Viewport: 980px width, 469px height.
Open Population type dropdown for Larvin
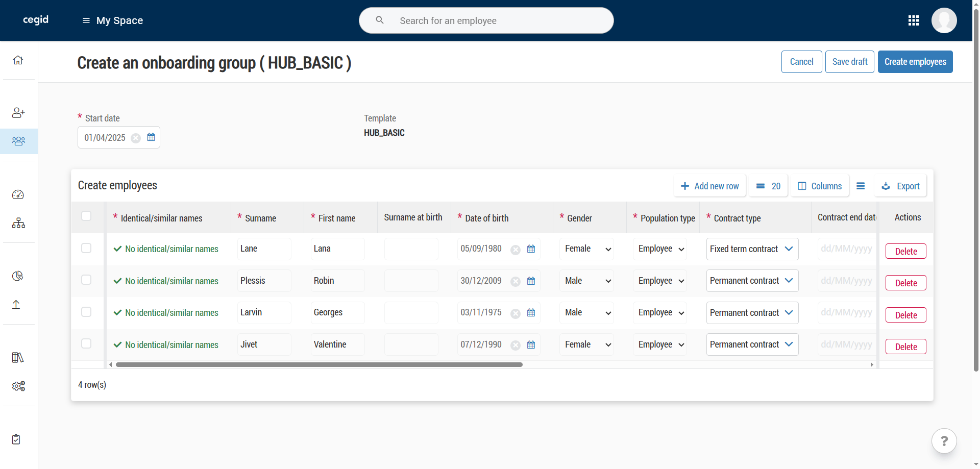point(660,313)
